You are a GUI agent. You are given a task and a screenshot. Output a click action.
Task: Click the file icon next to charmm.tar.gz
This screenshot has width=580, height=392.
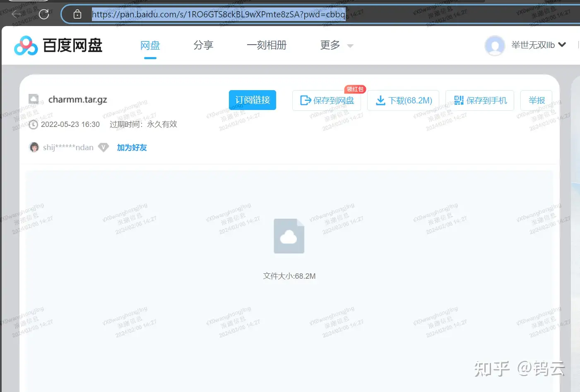pyautogui.click(x=34, y=98)
